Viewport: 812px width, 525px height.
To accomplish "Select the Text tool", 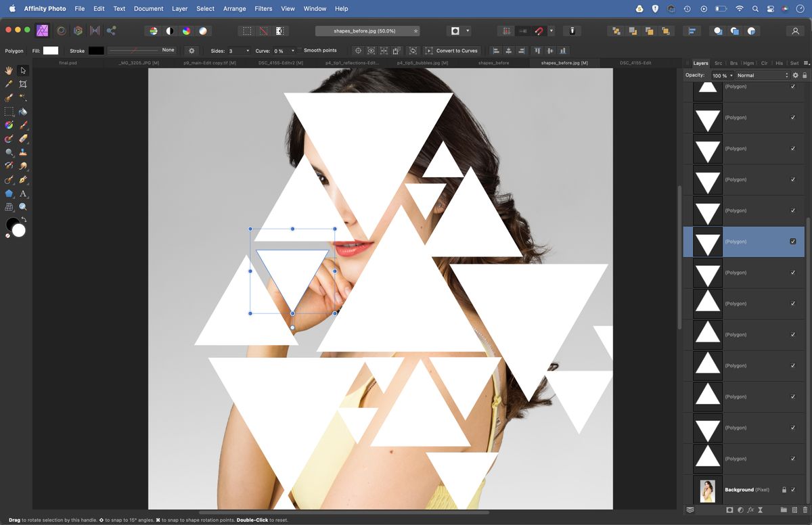I will (22, 193).
